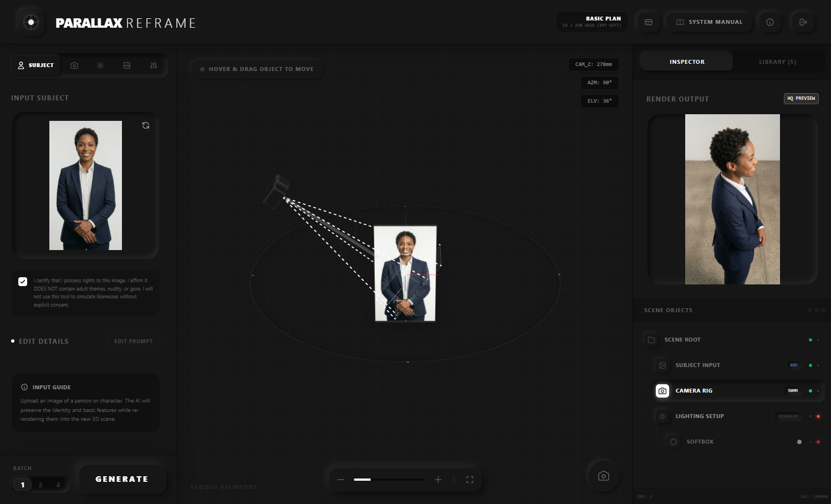Toggle the red disabled dot for Lighting Setup

coord(818,416)
